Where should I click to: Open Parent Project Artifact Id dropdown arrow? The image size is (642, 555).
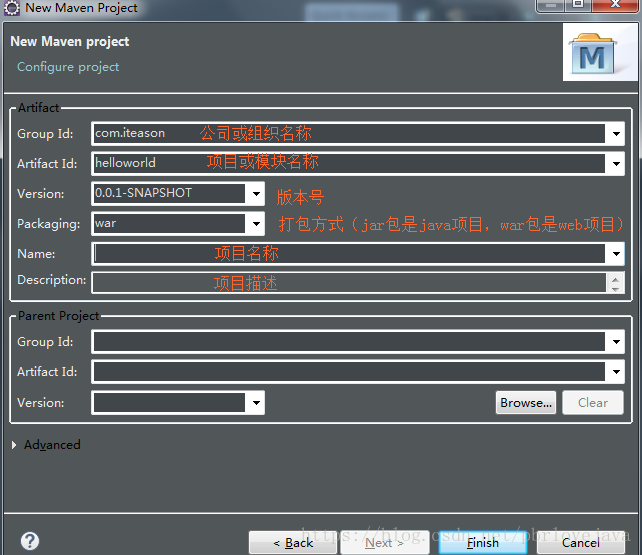616,372
